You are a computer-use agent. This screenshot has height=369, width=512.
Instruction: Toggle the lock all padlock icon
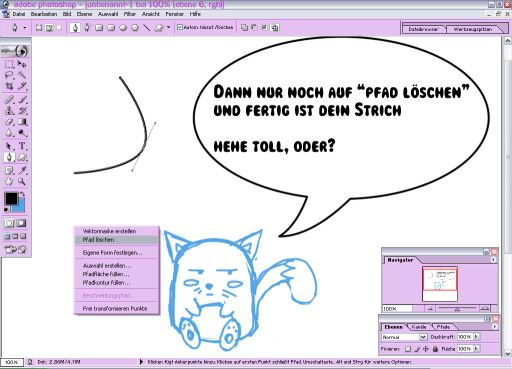pyautogui.click(x=435, y=349)
